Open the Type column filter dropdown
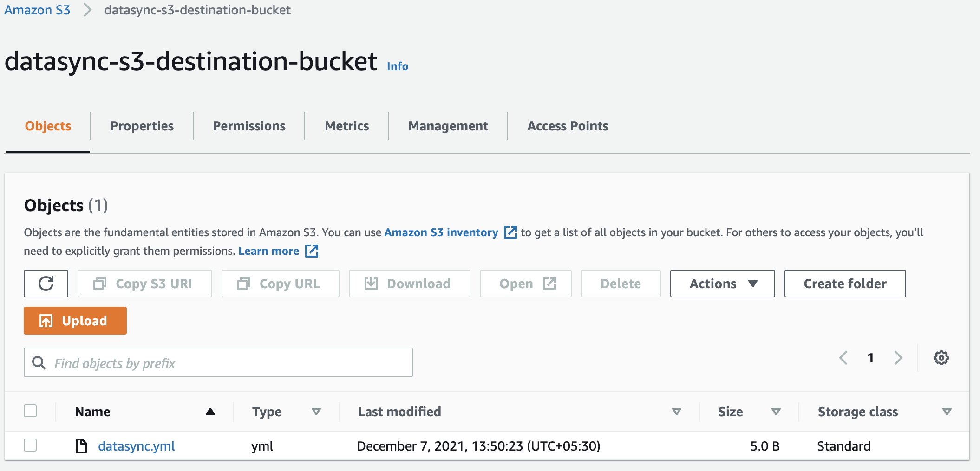The height and width of the screenshot is (471, 980). [316, 412]
